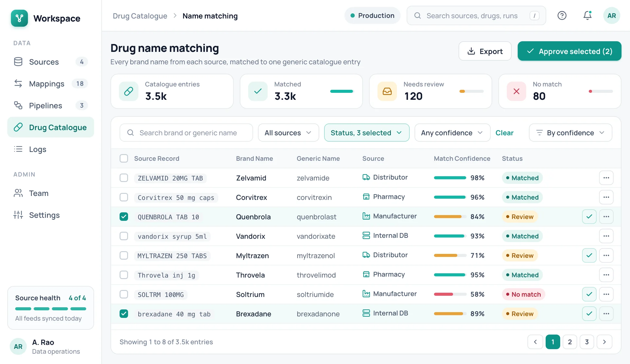Open more actions for Corvitrex row

(606, 197)
